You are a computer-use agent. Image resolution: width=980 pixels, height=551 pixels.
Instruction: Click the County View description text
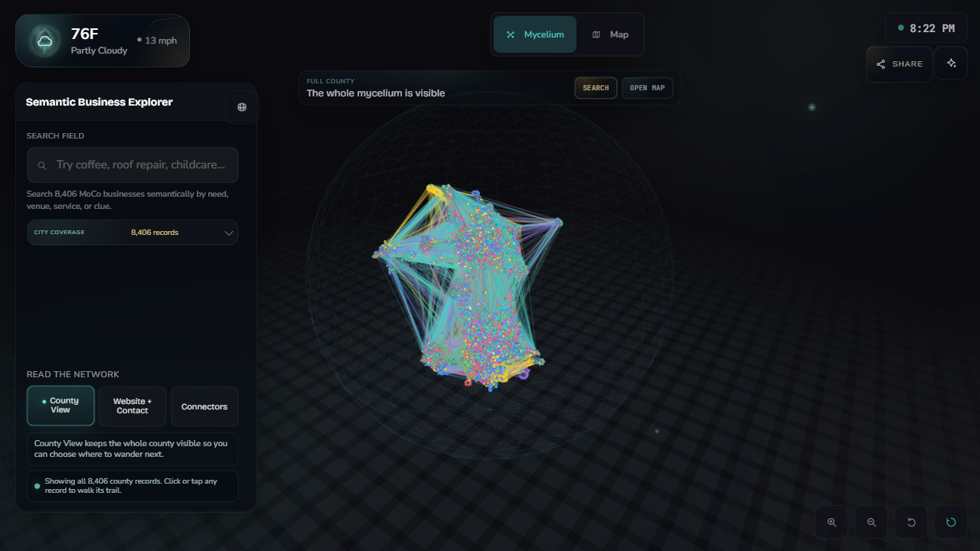point(132,449)
